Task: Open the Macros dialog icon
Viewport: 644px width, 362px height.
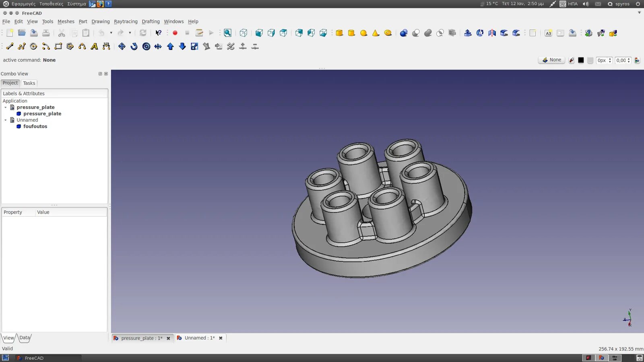Action: (199, 33)
